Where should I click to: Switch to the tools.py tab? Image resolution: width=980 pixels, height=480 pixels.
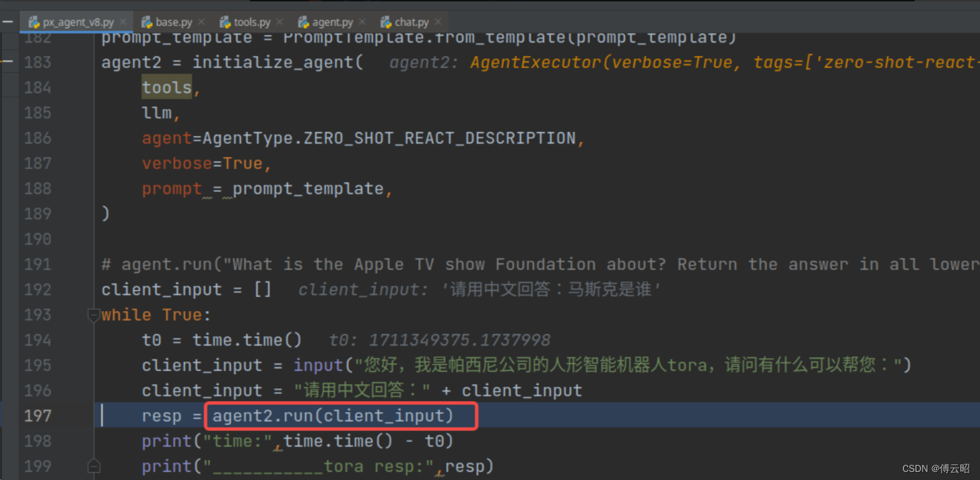click(x=252, y=22)
